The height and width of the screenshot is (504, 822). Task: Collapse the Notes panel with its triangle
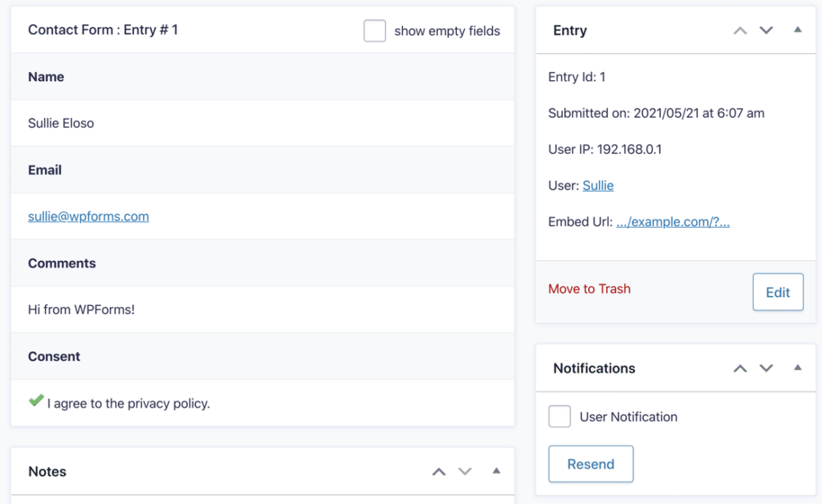pos(495,471)
